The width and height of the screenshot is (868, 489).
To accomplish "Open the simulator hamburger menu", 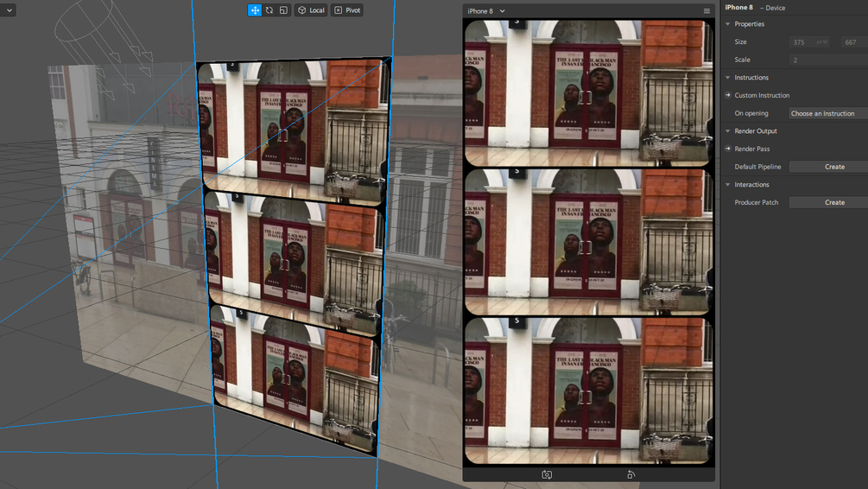I will tap(706, 11).
